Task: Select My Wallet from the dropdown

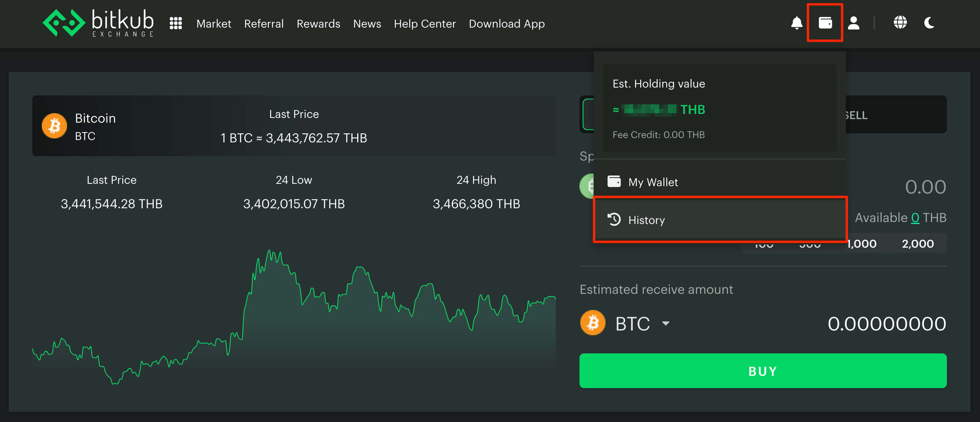Action: tap(720, 182)
